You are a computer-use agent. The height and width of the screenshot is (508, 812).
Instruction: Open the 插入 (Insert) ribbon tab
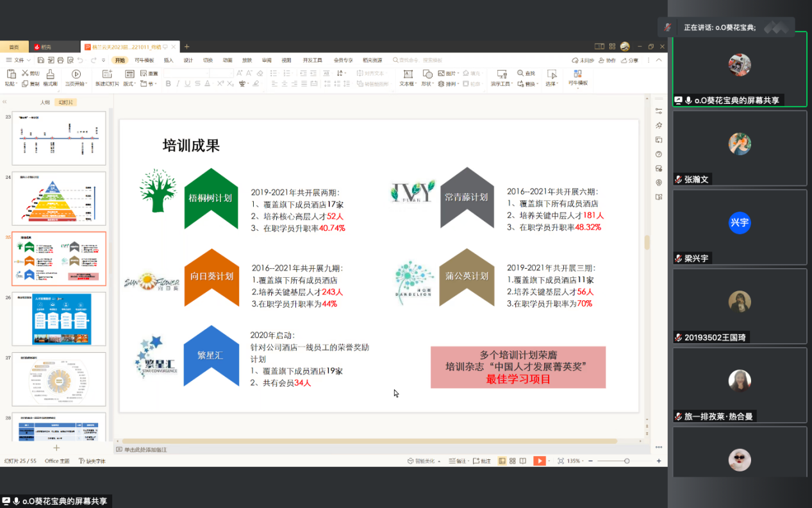pos(169,60)
